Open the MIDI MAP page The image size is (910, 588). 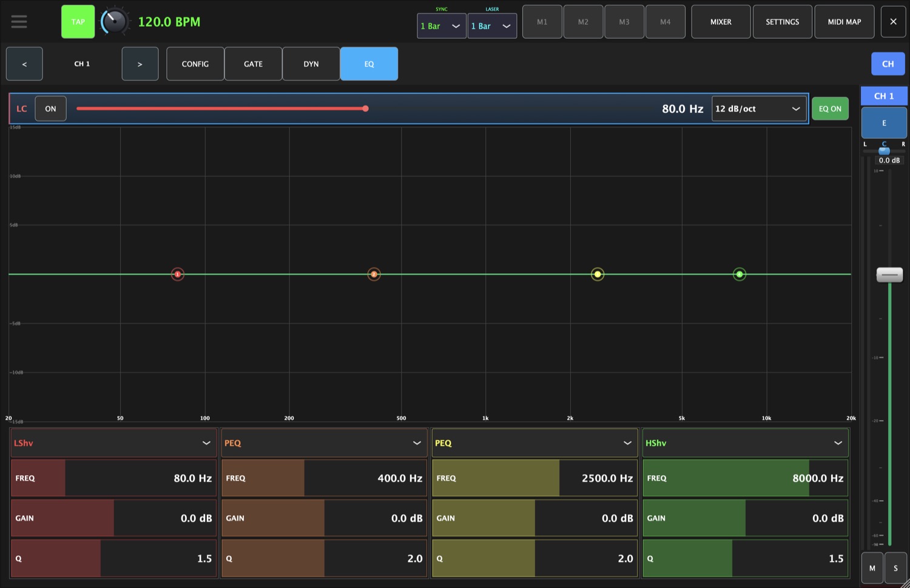pyautogui.click(x=844, y=22)
